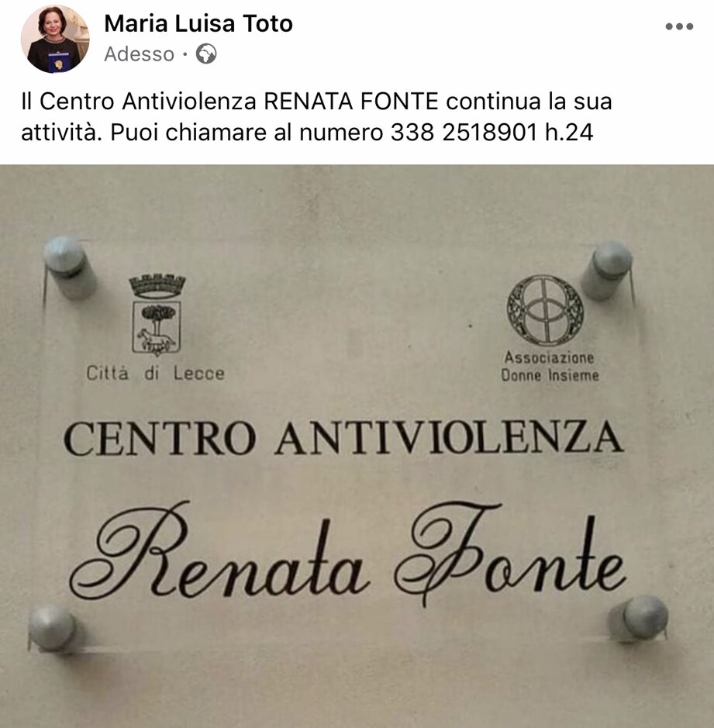Click the word 'attività' in the post
Viewport: 714px width, 728px height.
coord(61,133)
